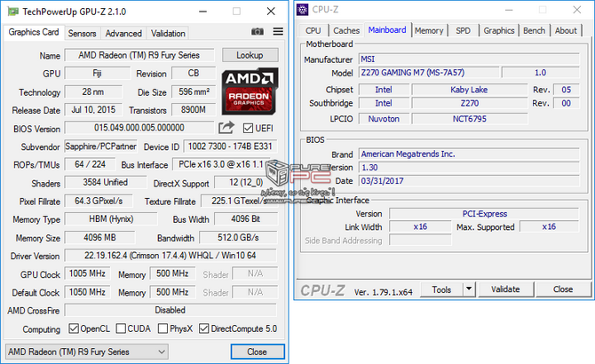Image resolution: width=595 pixels, height=364 pixels.
Task: Click the Release Date Jul 10, 2015 field
Action: [93, 110]
